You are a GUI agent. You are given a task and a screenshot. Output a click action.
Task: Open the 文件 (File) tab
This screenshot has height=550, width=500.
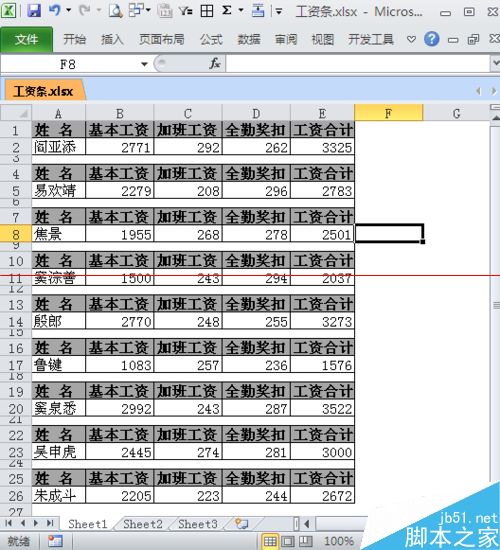pos(26,39)
